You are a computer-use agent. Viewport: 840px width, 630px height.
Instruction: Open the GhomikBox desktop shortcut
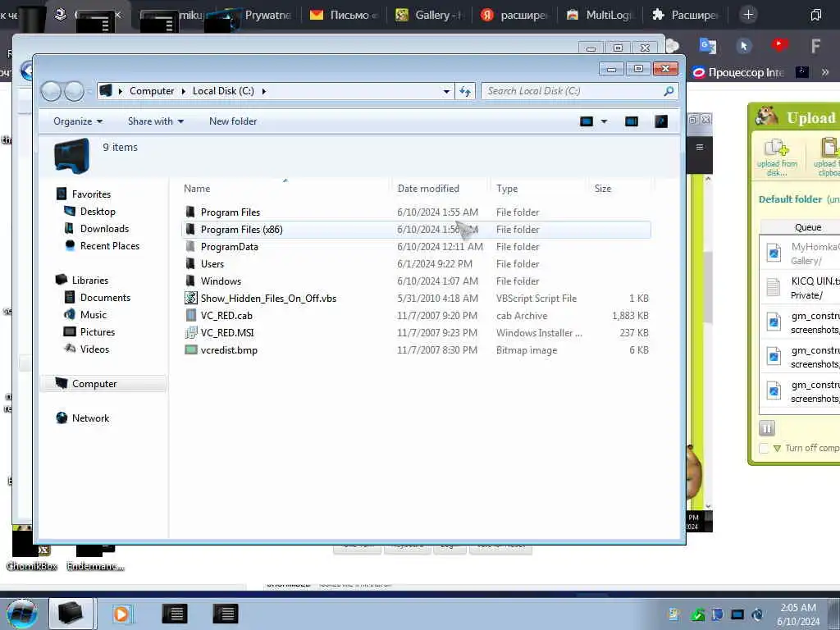pyautogui.click(x=32, y=550)
